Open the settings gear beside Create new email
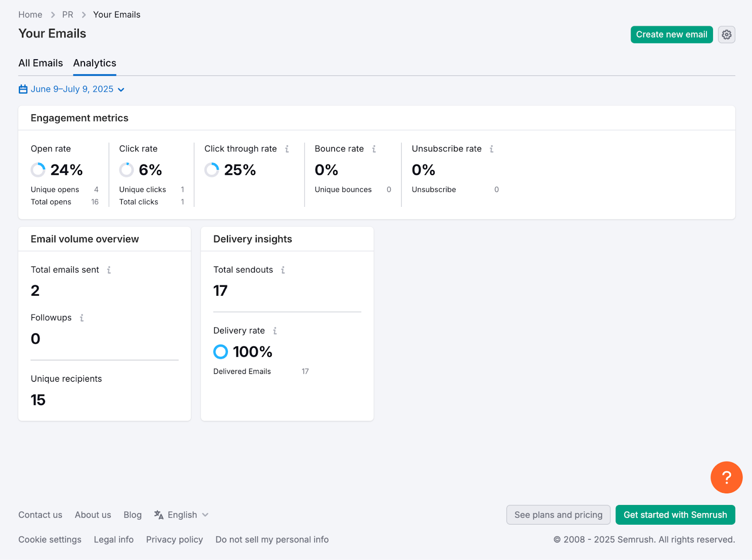This screenshot has height=560, width=752. (726, 34)
